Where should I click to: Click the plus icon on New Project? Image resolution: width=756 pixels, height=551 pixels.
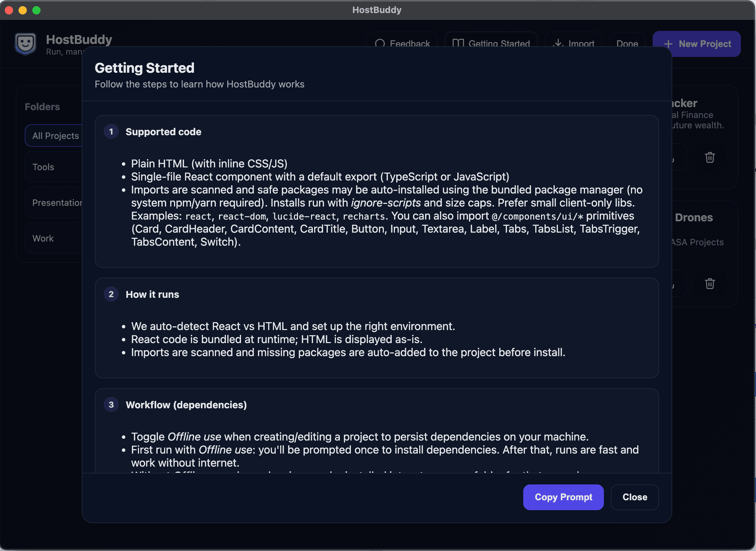click(x=668, y=44)
